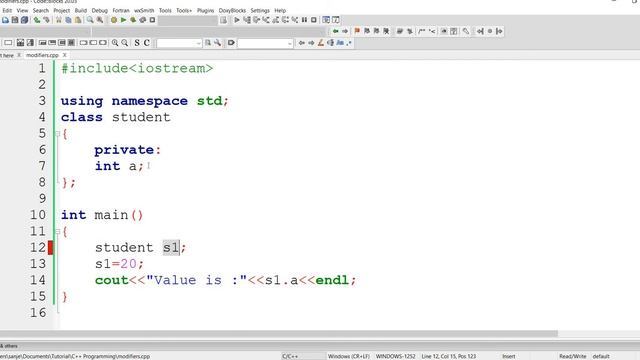The image size is (640, 360).
Task: Click the Jump forward arrow icon
Action: pyautogui.click(x=345, y=31)
